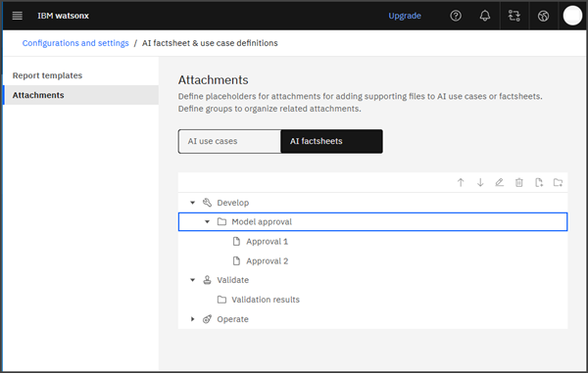Go to Configurations and settings breadcrumb
The image size is (588, 374).
pyautogui.click(x=75, y=43)
